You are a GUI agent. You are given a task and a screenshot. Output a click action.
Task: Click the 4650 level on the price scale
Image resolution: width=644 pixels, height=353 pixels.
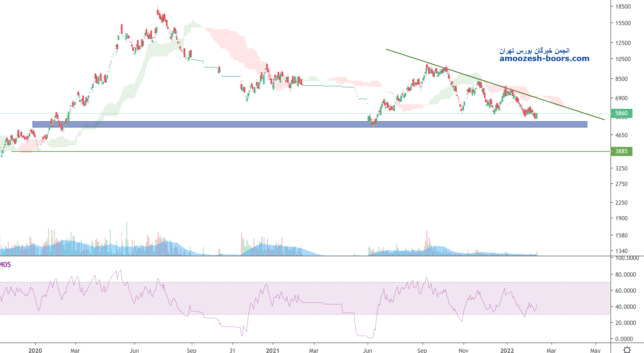click(x=621, y=135)
